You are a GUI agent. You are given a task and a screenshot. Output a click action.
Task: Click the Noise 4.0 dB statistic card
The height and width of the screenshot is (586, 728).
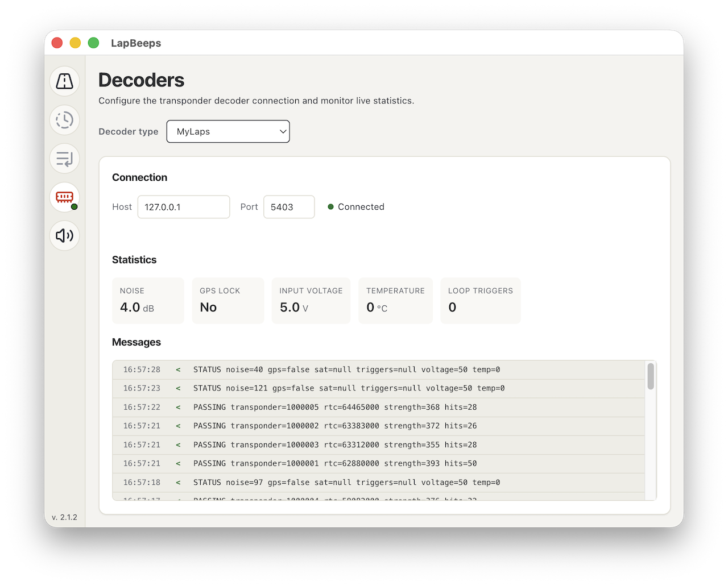coord(148,301)
